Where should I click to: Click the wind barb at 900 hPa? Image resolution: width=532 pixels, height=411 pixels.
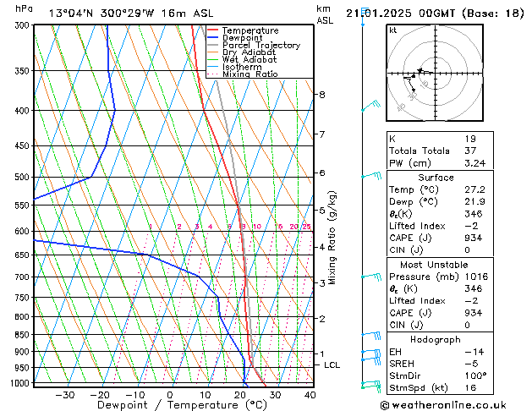(370, 351)
